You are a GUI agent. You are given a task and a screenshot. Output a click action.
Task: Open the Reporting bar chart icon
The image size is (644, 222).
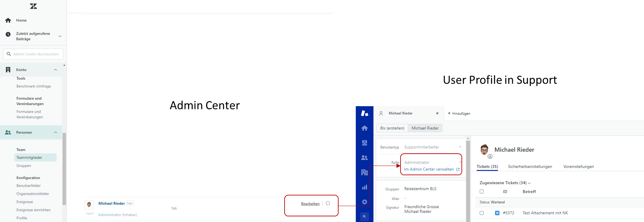(364, 187)
